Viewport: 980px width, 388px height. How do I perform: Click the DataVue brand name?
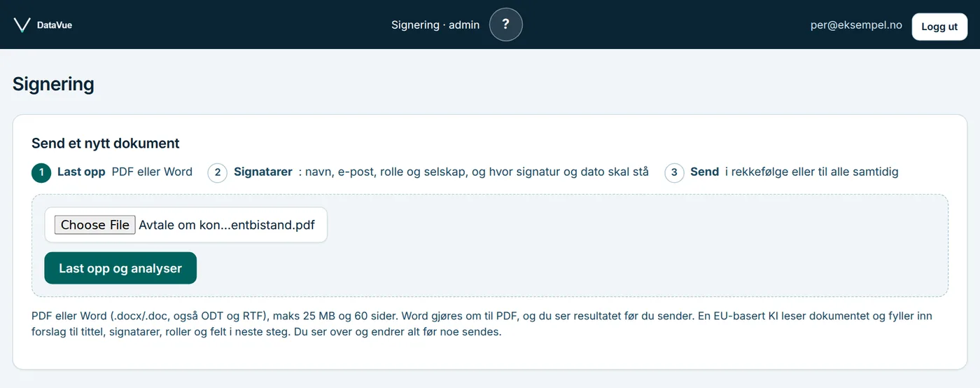coord(55,25)
